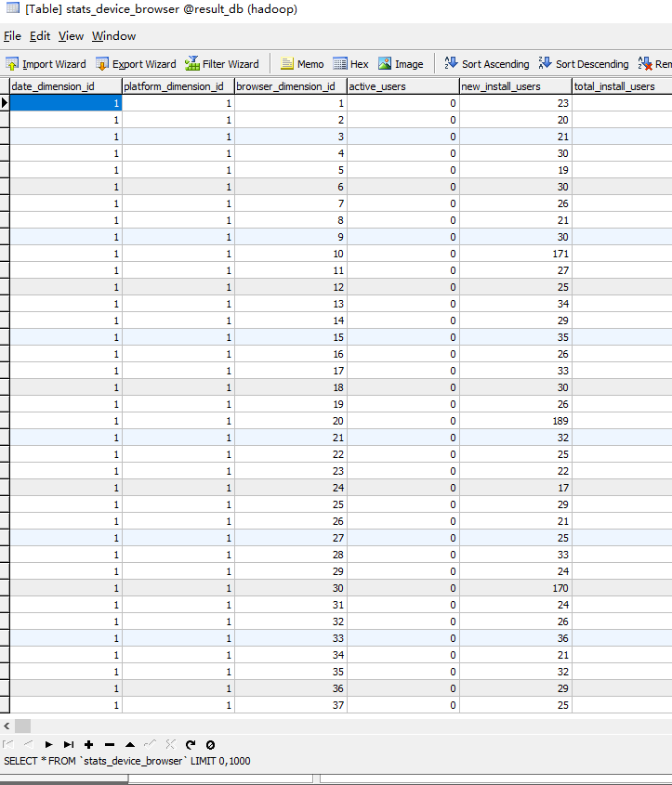Select the browser_dimension_id cell with value 1
This screenshot has width=672, height=785.
[290, 103]
